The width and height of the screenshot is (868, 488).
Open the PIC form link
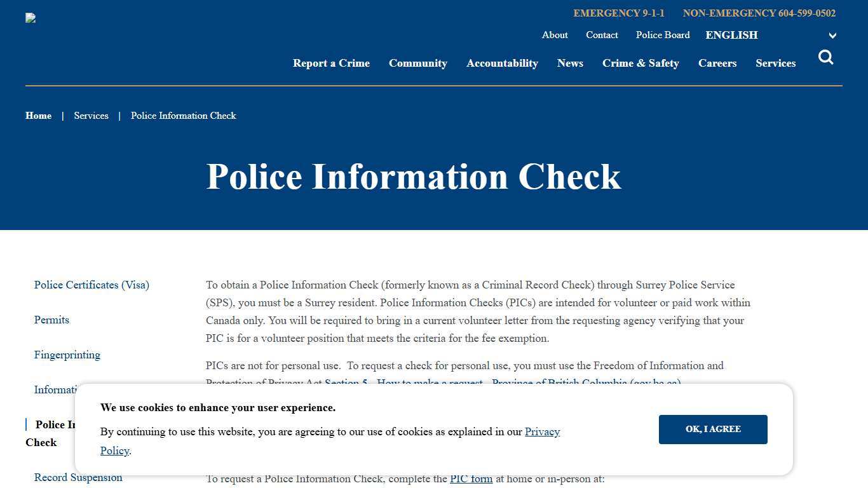coord(471,478)
